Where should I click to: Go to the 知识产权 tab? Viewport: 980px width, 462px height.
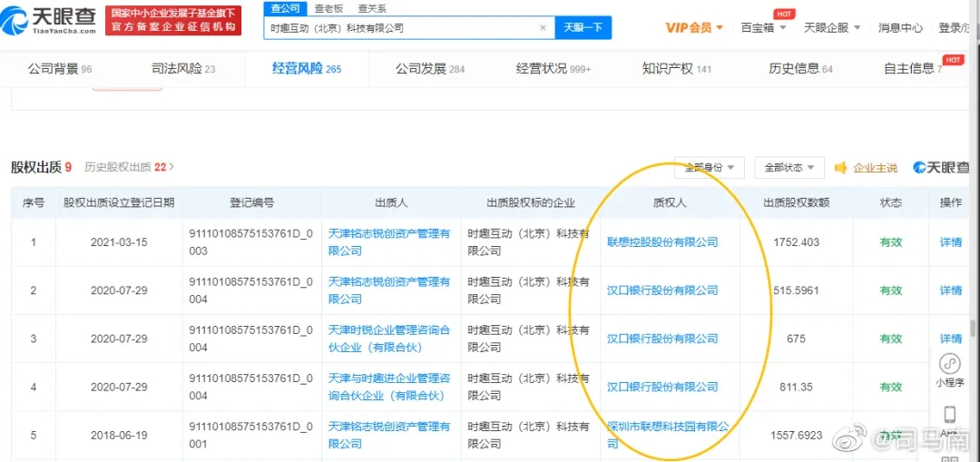677,69
